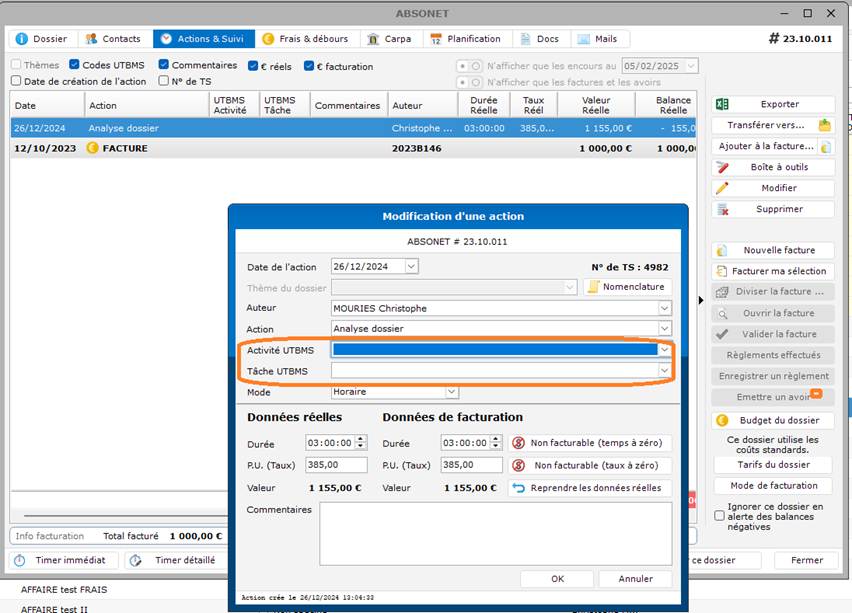The image size is (852, 613).
Task: Check Date de création de l'action
Action: tap(16, 82)
